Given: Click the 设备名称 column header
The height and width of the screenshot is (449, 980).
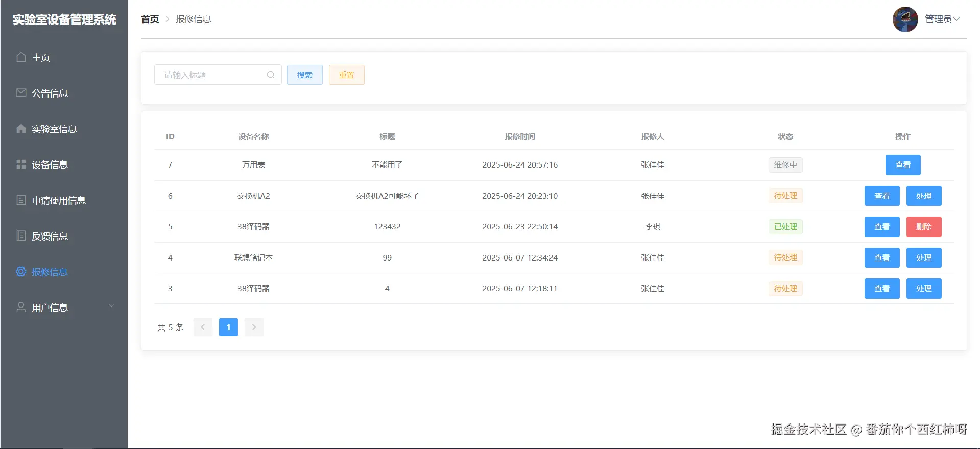Looking at the screenshot, I should click(x=253, y=137).
